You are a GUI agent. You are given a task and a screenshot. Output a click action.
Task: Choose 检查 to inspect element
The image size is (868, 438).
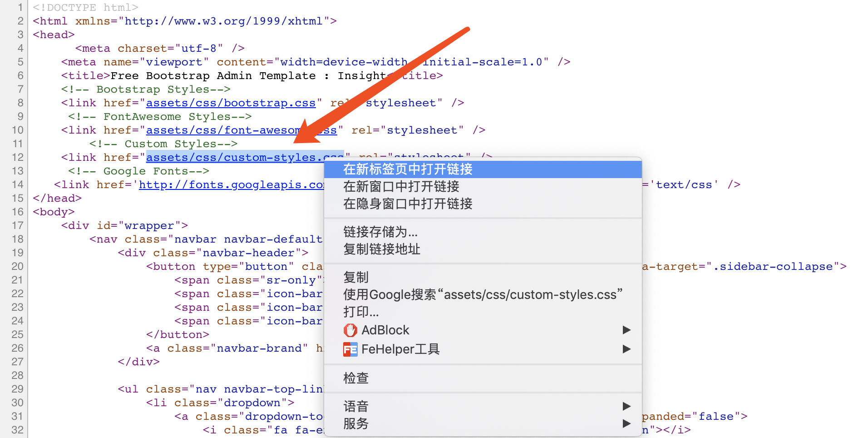pos(483,378)
